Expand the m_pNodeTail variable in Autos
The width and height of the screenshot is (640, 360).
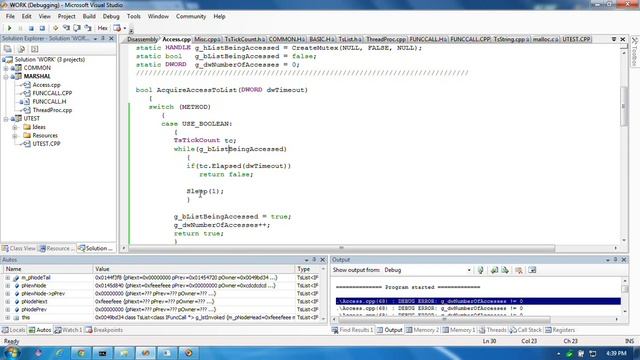pyautogui.click(x=7, y=278)
